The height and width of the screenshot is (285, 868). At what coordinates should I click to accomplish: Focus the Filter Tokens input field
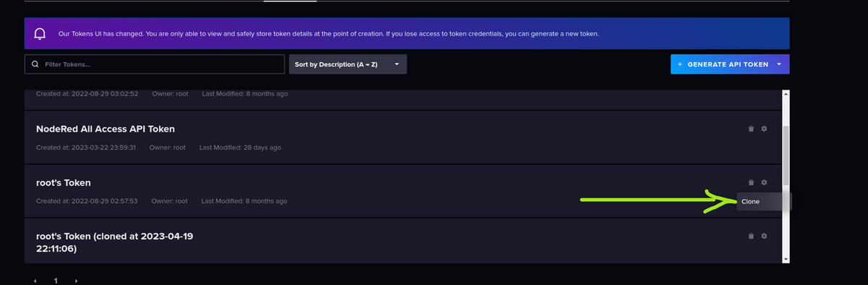[155, 64]
